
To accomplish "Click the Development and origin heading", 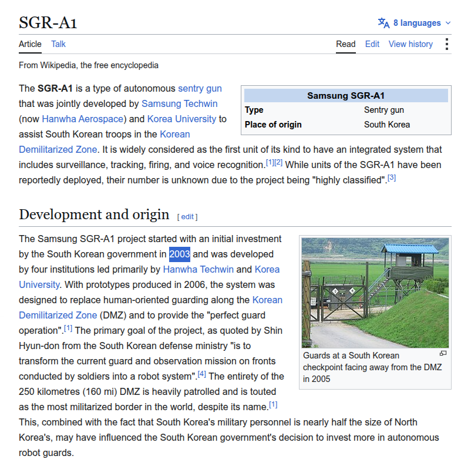I will pyautogui.click(x=94, y=214).
